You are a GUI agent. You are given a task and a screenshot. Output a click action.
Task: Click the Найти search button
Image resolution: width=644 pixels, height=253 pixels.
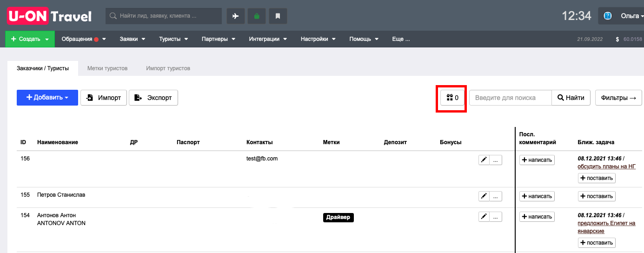[571, 98]
